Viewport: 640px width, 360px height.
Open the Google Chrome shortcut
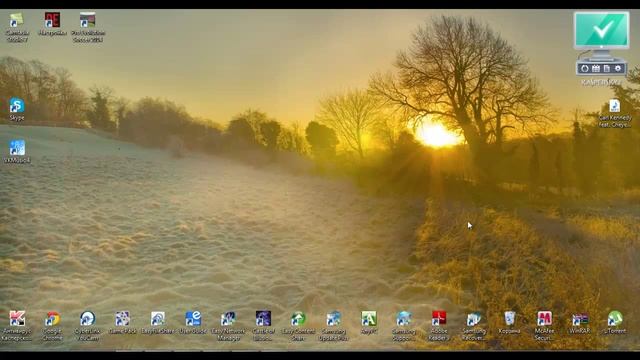coord(52,325)
